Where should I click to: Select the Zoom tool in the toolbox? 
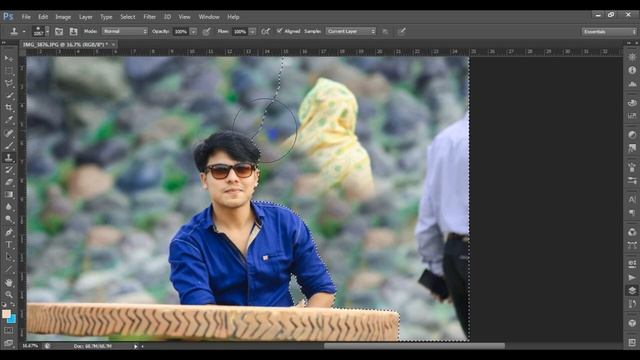click(x=9, y=294)
